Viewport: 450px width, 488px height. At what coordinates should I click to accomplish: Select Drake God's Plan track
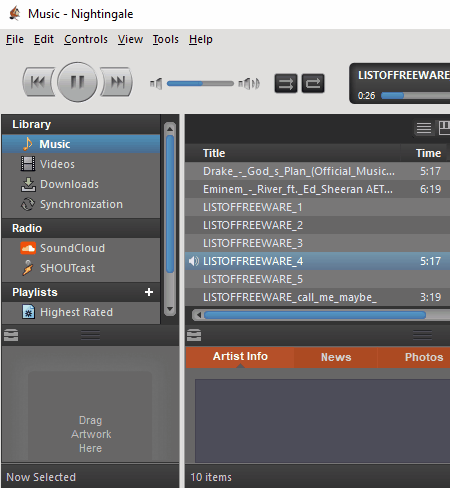coord(318,171)
